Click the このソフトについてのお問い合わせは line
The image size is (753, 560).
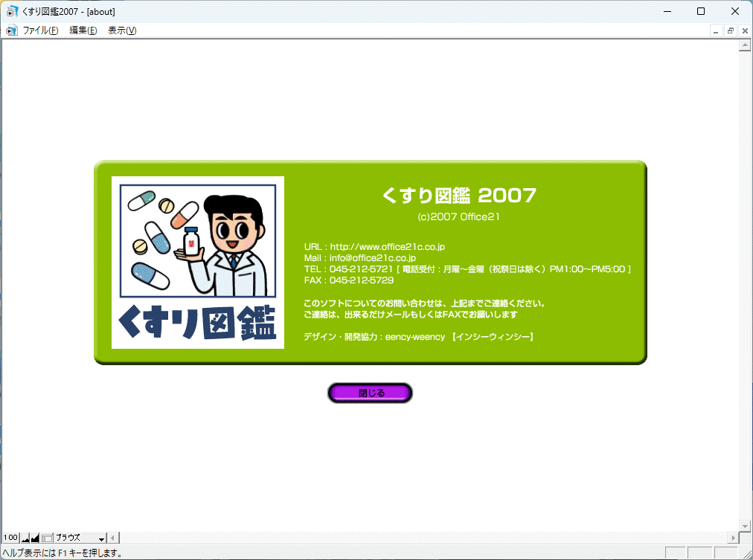425,303
